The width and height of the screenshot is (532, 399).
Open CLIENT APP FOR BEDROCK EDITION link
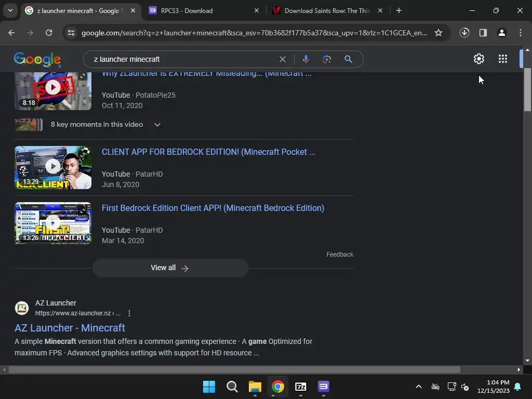pos(208,152)
